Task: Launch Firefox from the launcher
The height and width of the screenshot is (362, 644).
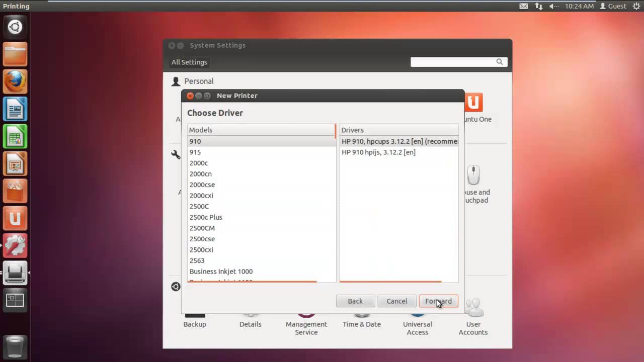Action: click(15, 81)
